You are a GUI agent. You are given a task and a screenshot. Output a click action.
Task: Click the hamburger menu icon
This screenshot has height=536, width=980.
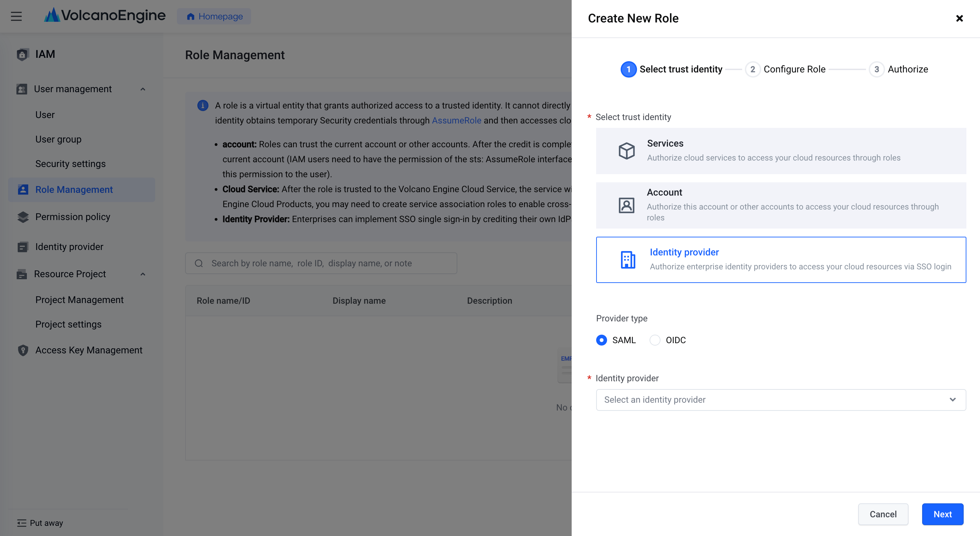pyautogui.click(x=16, y=16)
